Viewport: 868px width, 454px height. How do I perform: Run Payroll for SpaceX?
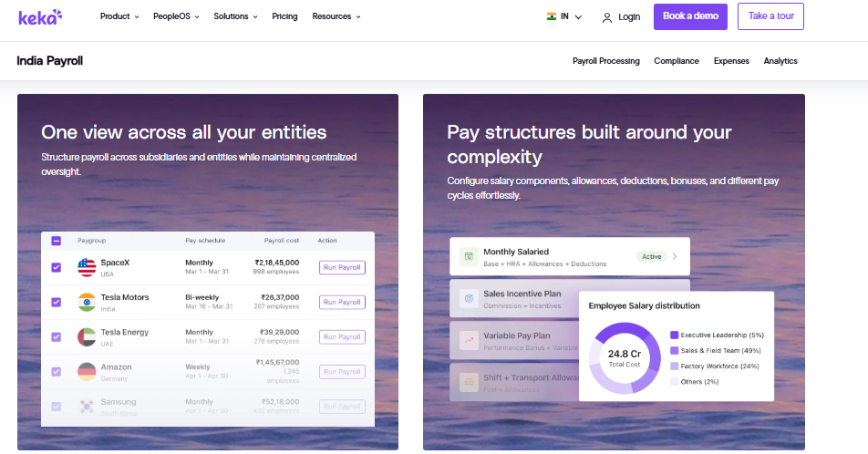[x=342, y=267]
